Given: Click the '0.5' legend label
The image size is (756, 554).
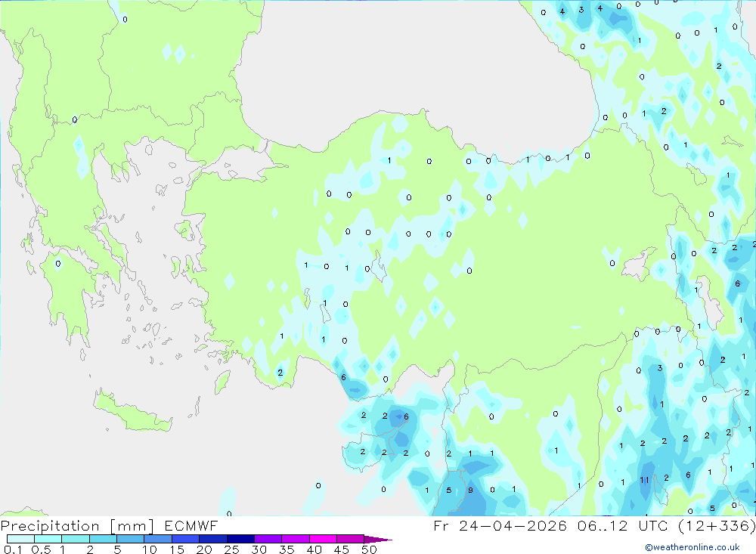Looking at the screenshot, I should coord(41,549).
